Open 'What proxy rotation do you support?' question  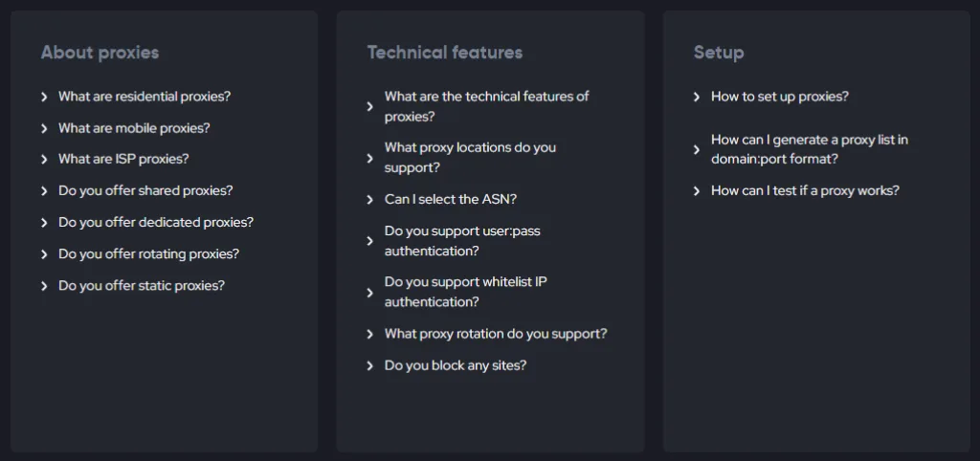point(495,334)
